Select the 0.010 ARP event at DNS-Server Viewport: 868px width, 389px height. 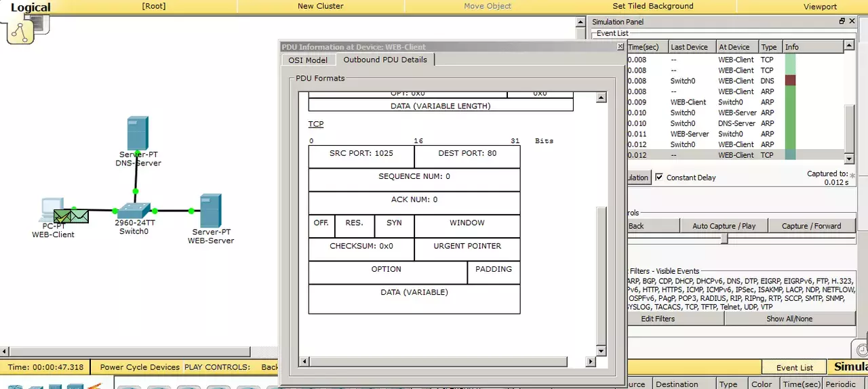pos(735,123)
